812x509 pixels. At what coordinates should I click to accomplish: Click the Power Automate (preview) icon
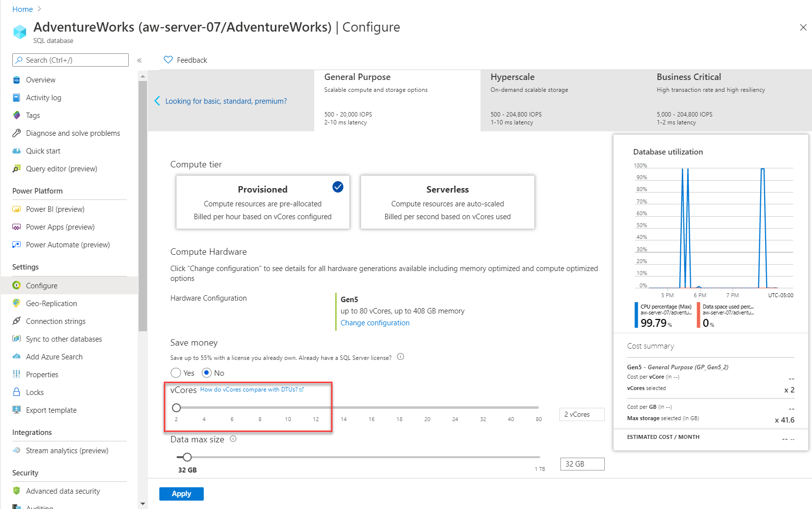17,245
